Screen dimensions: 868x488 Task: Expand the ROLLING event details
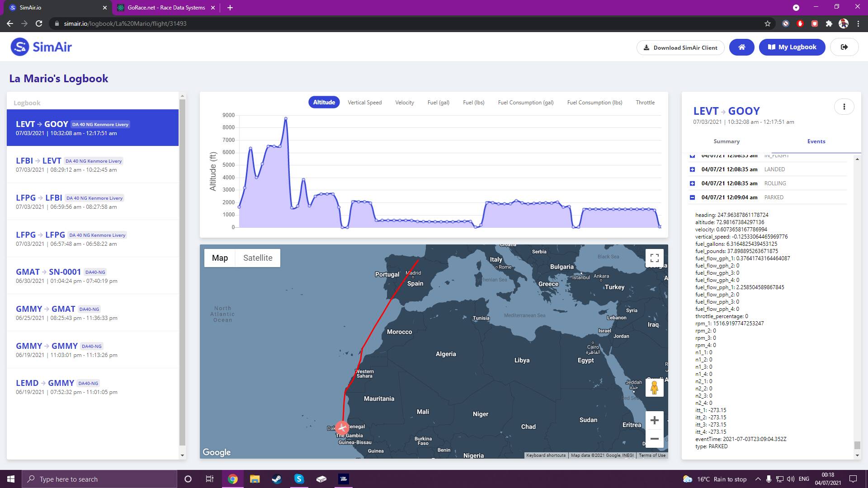tap(692, 183)
